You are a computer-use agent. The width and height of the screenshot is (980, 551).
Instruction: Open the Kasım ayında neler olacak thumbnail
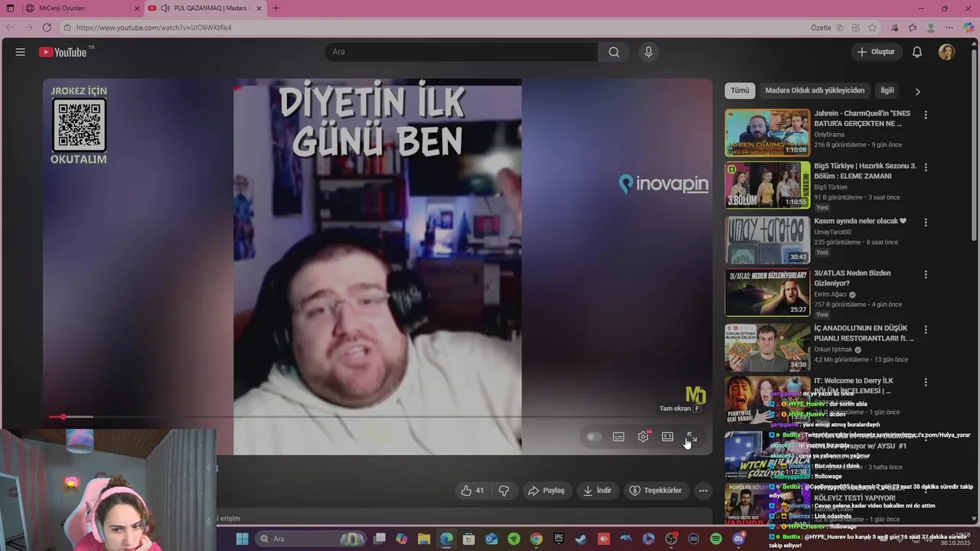[767, 240]
